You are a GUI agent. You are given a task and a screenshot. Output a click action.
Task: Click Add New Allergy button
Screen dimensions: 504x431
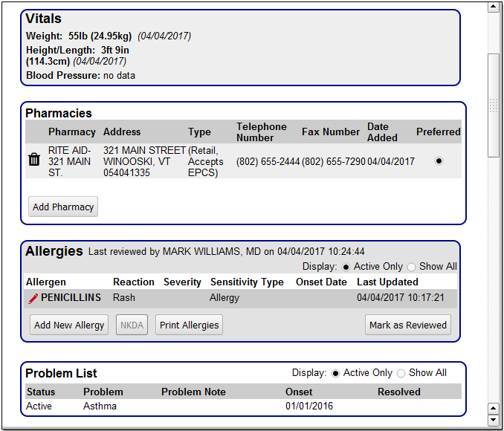tap(69, 325)
